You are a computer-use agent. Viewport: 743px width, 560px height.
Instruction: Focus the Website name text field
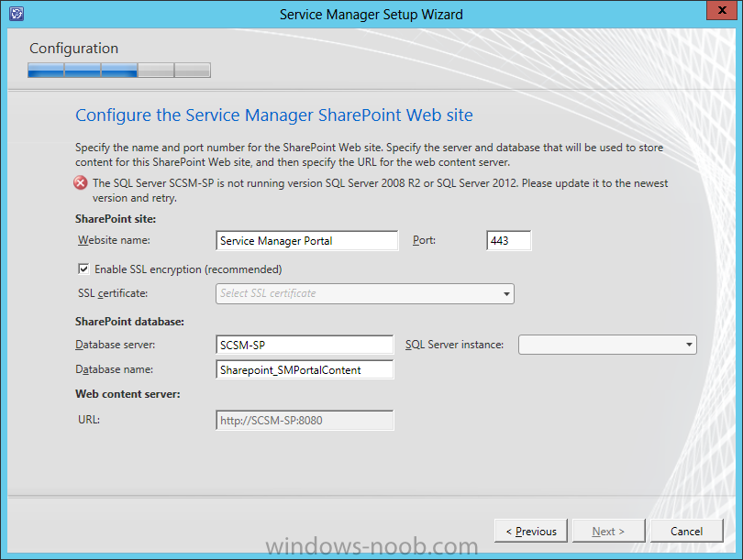(306, 241)
